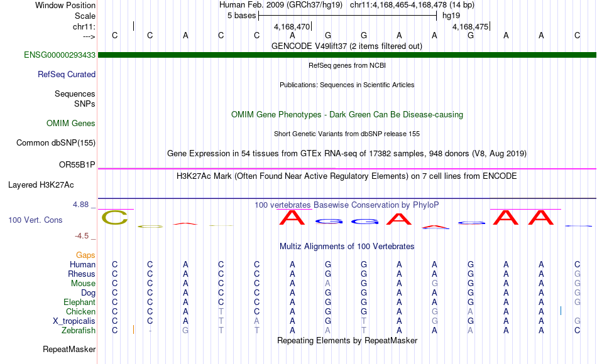Image resolution: width=597 pixels, height=364 pixels.
Task: Click the SNPs track label
Action: [85, 104]
